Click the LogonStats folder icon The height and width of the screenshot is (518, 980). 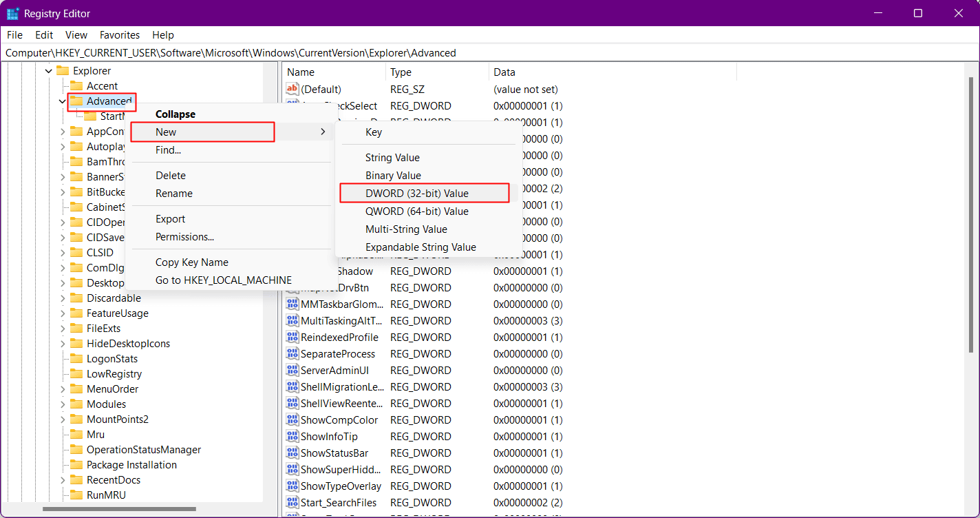pyautogui.click(x=76, y=358)
